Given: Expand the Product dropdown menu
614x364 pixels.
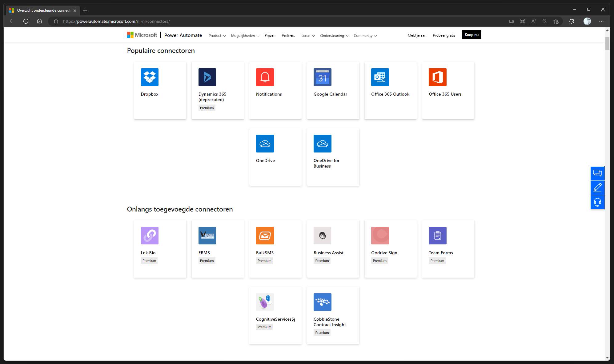Looking at the screenshot, I should pos(217,36).
